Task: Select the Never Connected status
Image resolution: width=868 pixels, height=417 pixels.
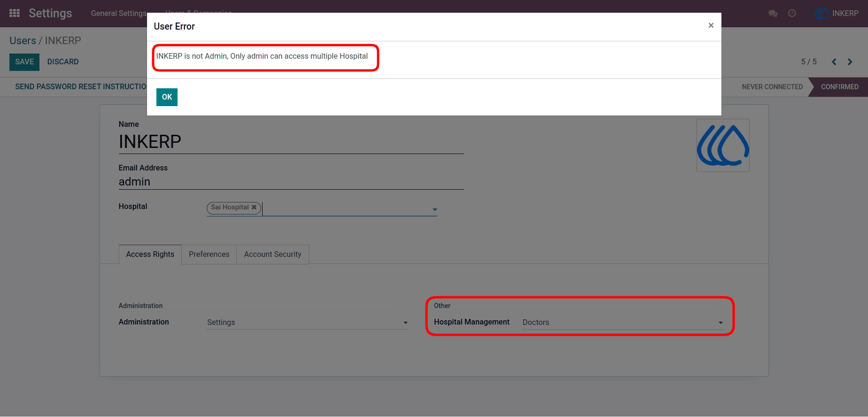Action: [772, 87]
